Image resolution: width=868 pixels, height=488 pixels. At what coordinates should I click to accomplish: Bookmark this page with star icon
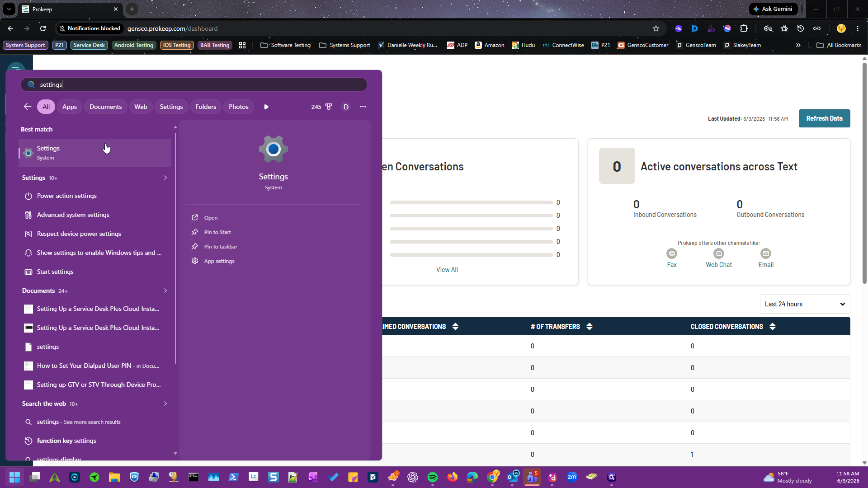656,28
